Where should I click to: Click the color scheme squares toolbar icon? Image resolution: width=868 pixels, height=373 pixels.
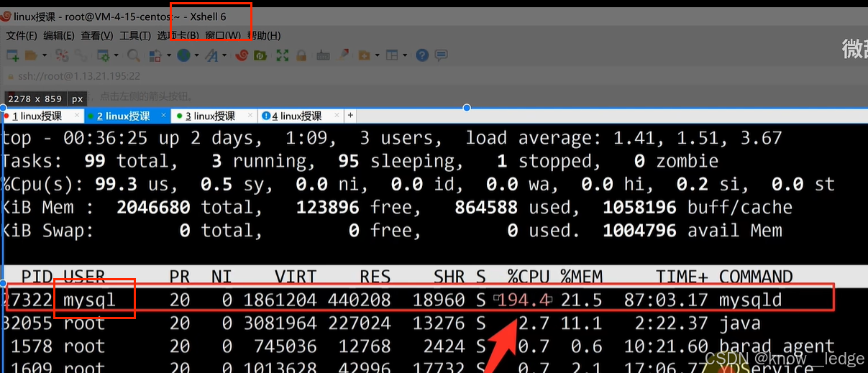point(155,55)
